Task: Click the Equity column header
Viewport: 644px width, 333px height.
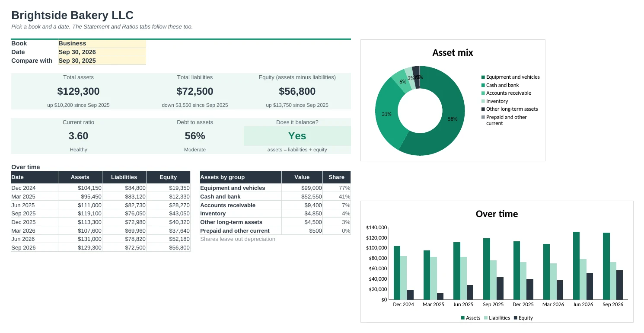Action: [168, 177]
